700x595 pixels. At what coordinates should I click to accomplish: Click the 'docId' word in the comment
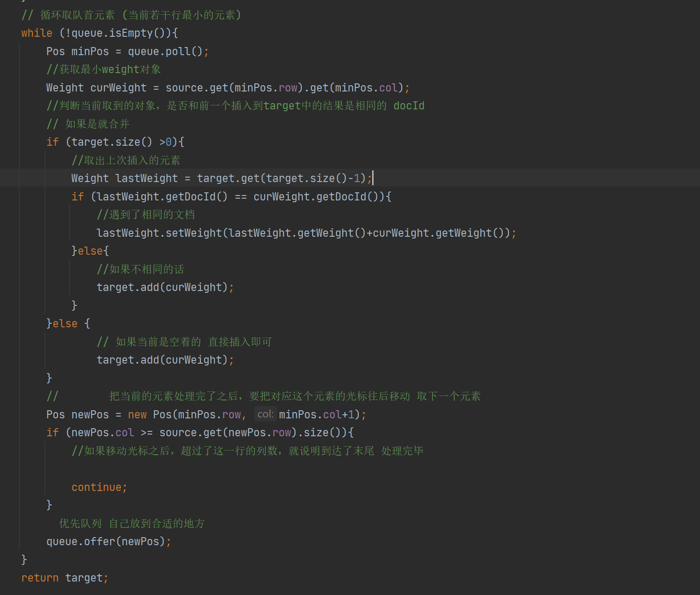[409, 106]
